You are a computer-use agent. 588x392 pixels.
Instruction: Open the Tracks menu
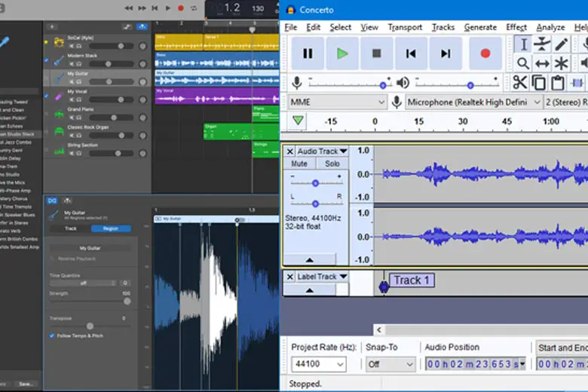coord(443,27)
